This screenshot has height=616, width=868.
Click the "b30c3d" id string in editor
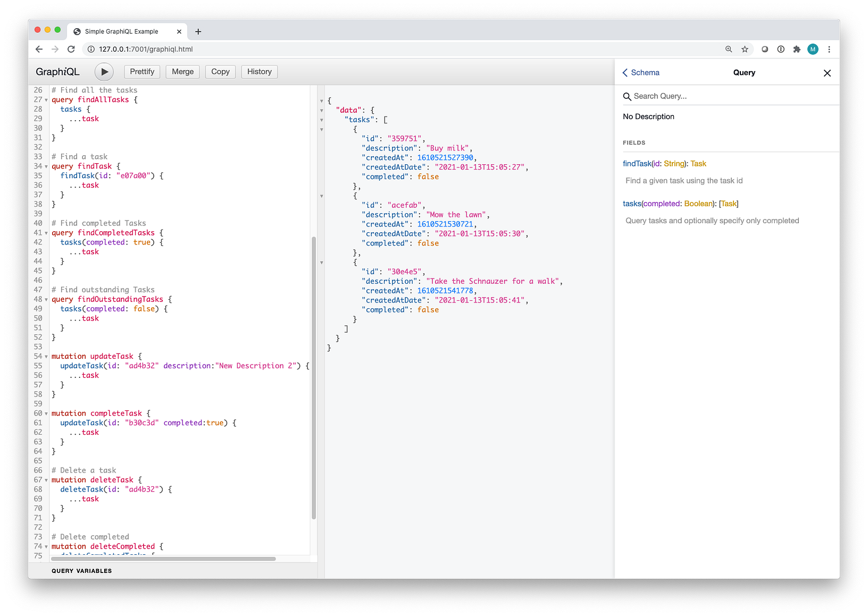(142, 423)
